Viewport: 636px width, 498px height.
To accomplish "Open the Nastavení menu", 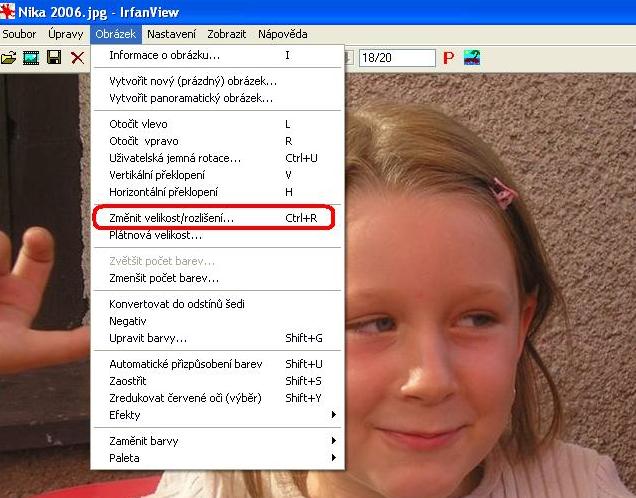I will [171, 34].
